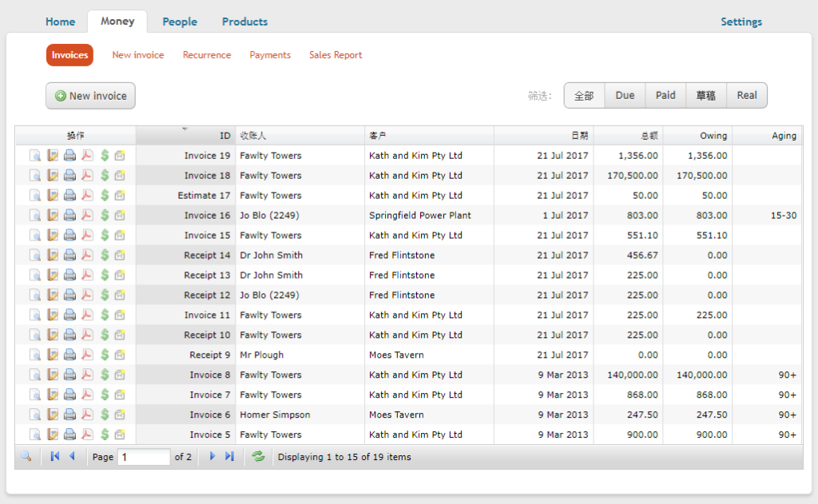Filter invoices by Due
Image resolution: width=818 pixels, height=504 pixels.
tap(625, 96)
